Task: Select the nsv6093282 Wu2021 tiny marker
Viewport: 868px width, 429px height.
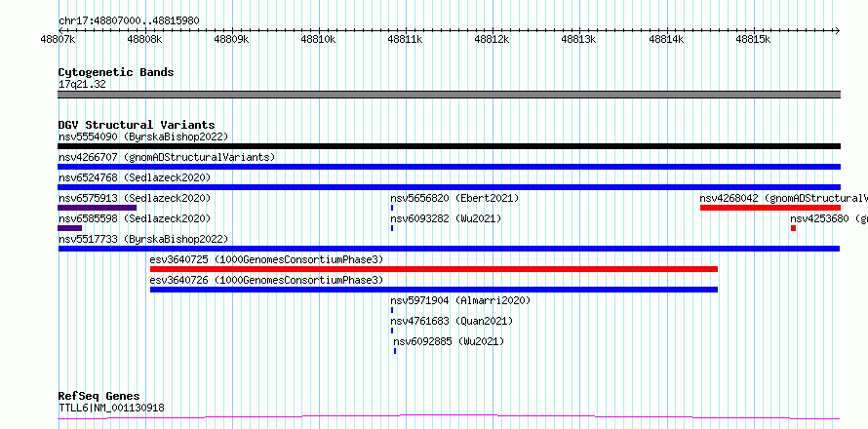Action: point(392,228)
